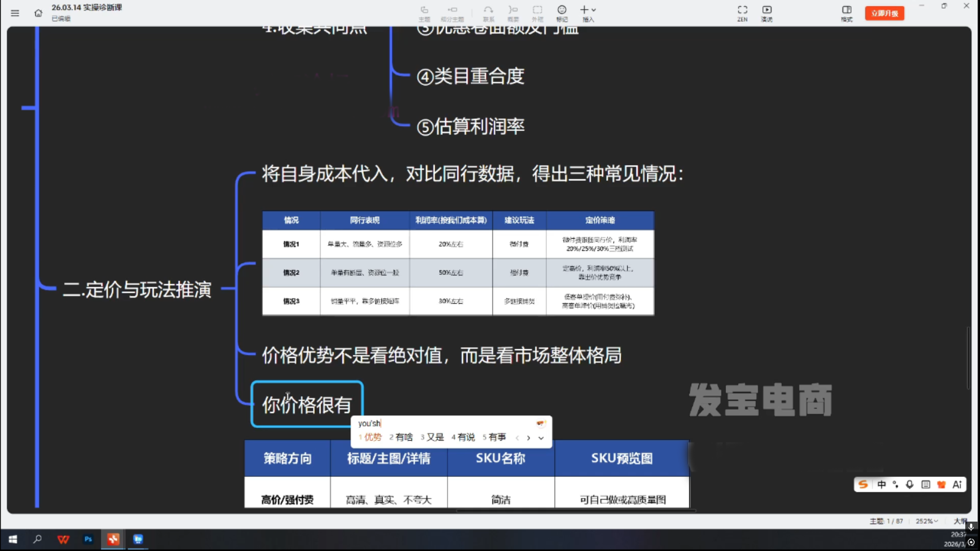Enter ZEN mode from the toolbar
Viewport: 980px width, 551px height.
click(742, 13)
